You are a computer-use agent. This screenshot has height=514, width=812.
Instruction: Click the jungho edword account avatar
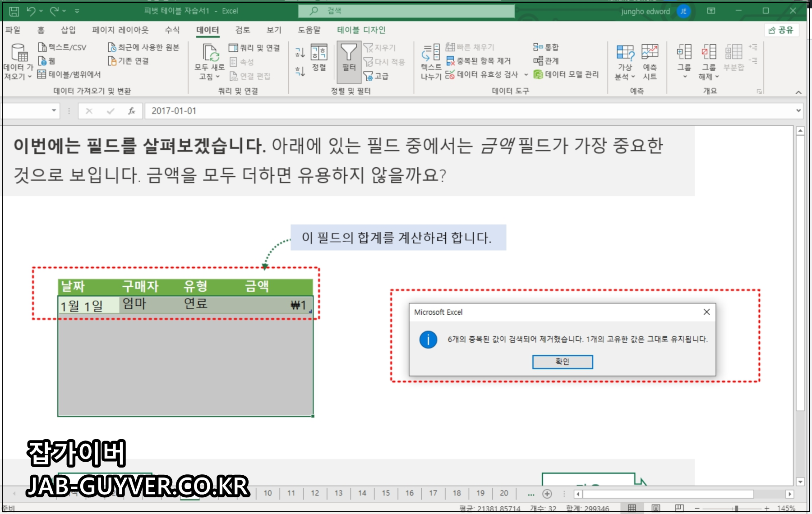(x=683, y=11)
